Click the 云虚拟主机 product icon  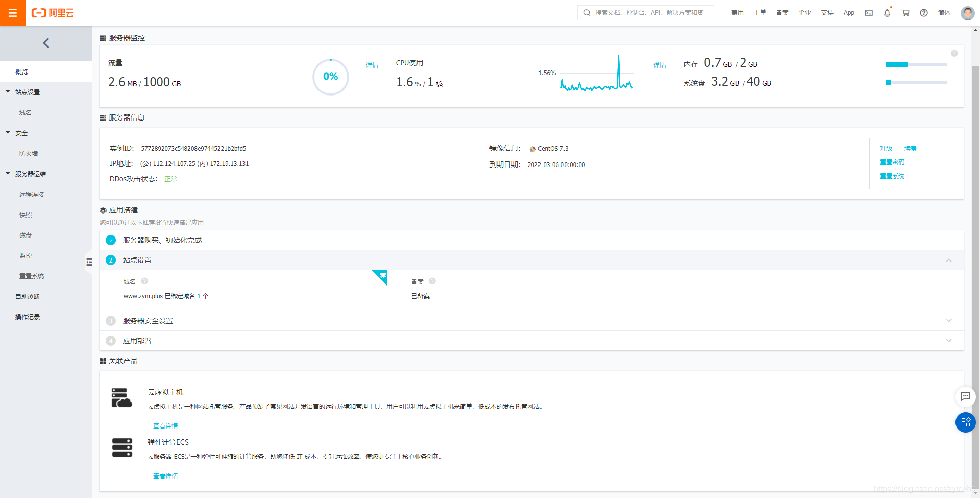click(121, 397)
